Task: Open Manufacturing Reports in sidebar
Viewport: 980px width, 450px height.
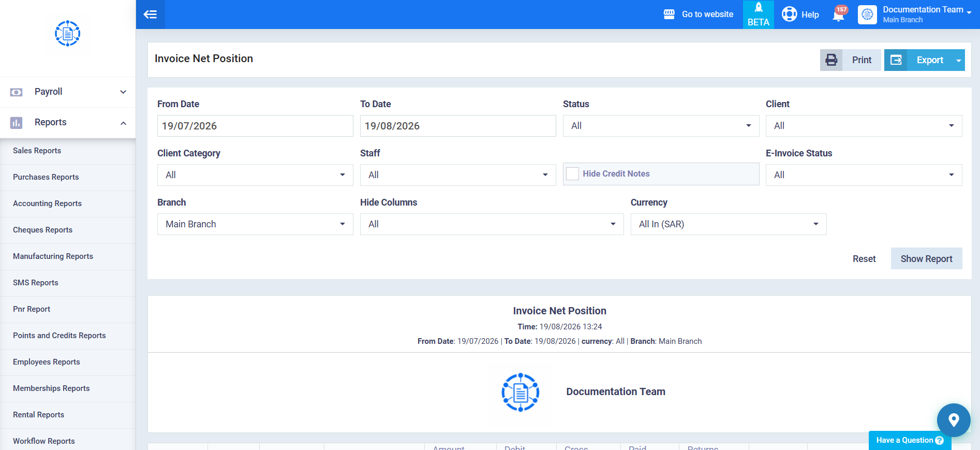Action: [x=68, y=256]
